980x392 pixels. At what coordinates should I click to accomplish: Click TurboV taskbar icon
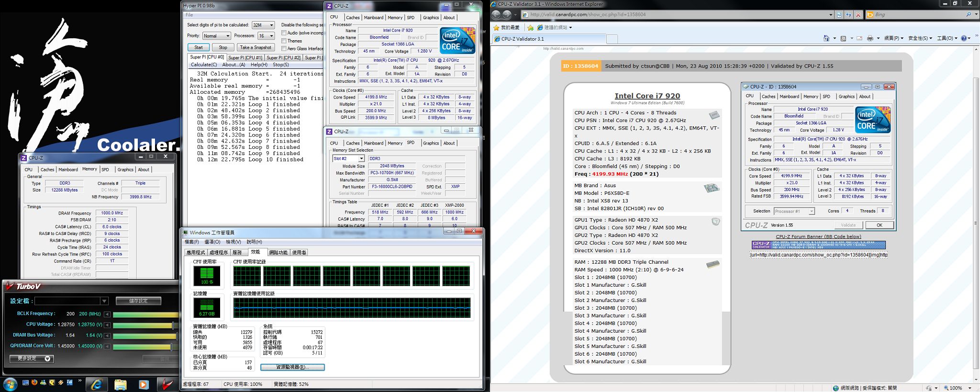tap(167, 384)
